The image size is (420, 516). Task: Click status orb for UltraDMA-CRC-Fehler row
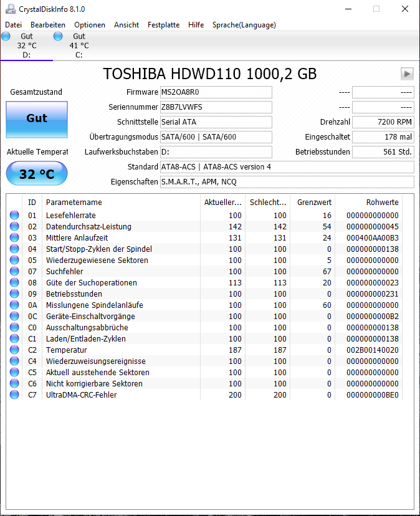[14, 394]
